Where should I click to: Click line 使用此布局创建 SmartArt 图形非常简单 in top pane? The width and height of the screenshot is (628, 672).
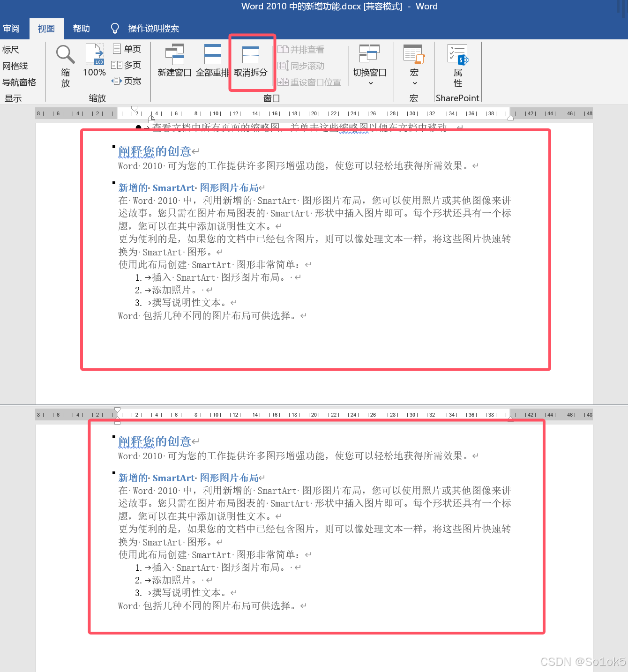tap(209, 265)
